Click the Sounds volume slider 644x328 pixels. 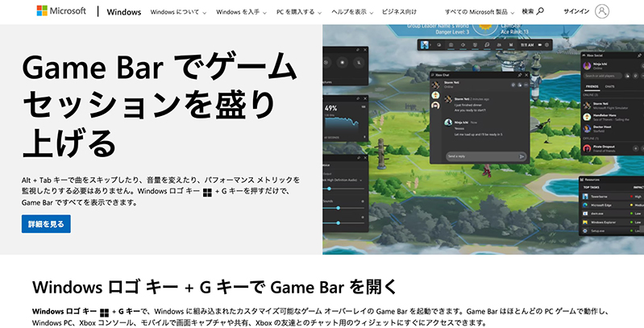[x=344, y=208]
